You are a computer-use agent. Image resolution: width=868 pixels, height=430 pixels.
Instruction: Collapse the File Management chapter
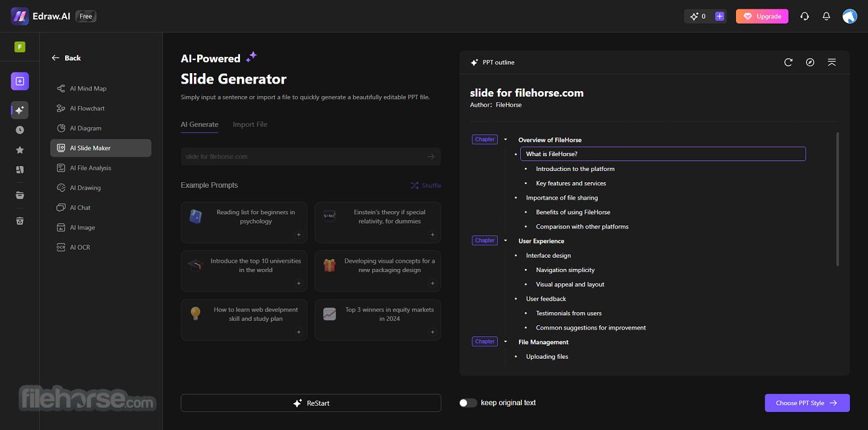(x=505, y=342)
